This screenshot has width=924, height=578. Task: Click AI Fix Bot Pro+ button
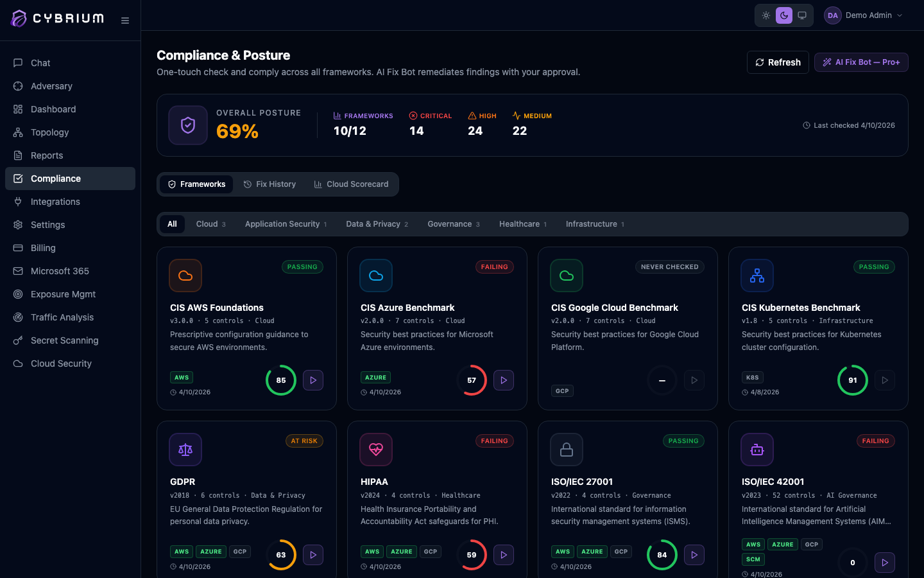click(x=861, y=62)
